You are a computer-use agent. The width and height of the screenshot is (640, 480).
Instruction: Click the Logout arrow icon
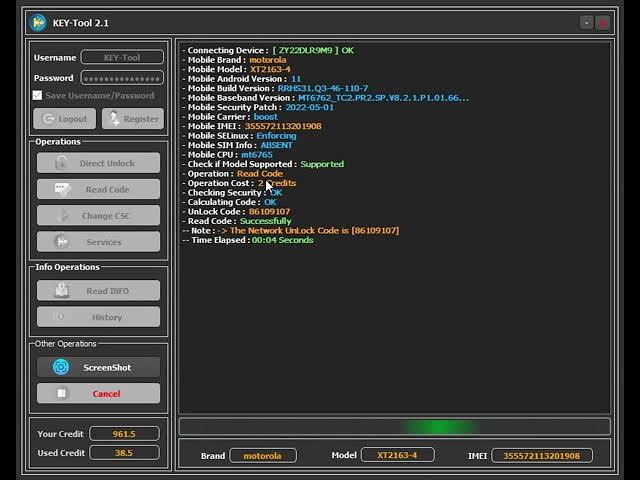[48, 119]
